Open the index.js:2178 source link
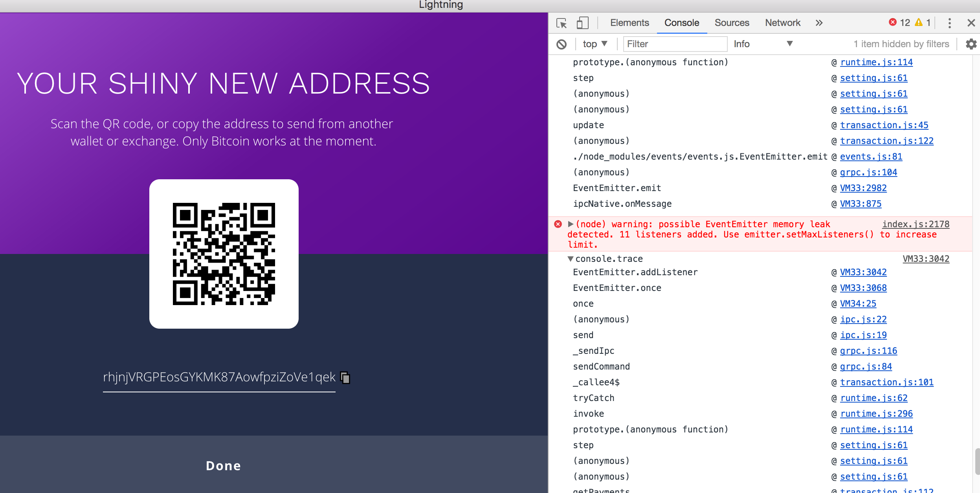Viewport: 980px width, 493px height. 916,224
